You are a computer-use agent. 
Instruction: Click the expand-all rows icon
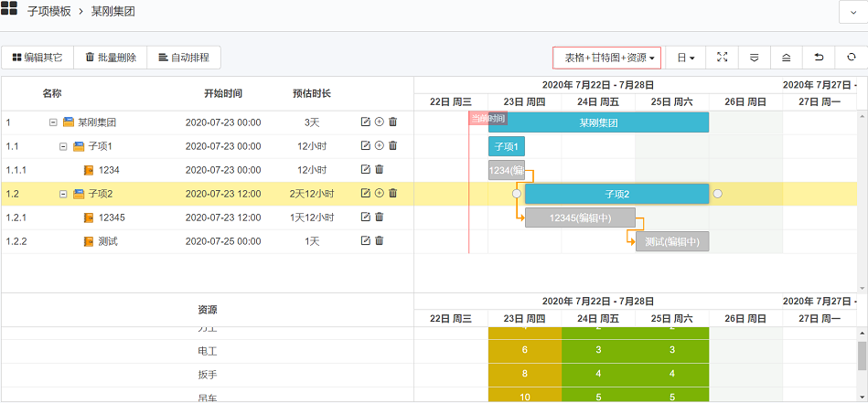(x=754, y=58)
